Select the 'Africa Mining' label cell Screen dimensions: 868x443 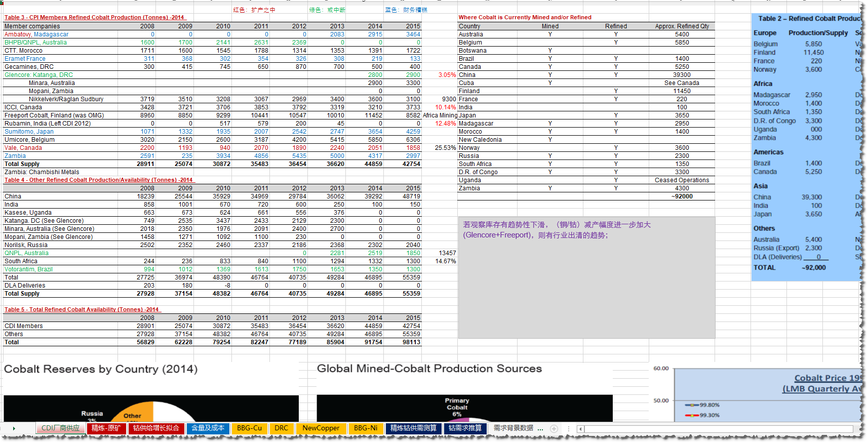click(x=440, y=115)
